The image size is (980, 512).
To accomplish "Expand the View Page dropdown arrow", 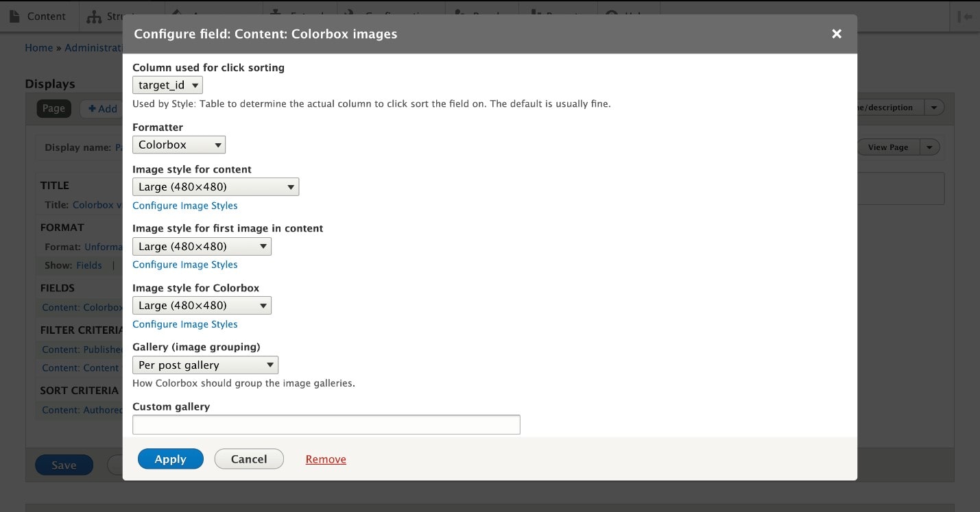I will [929, 147].
